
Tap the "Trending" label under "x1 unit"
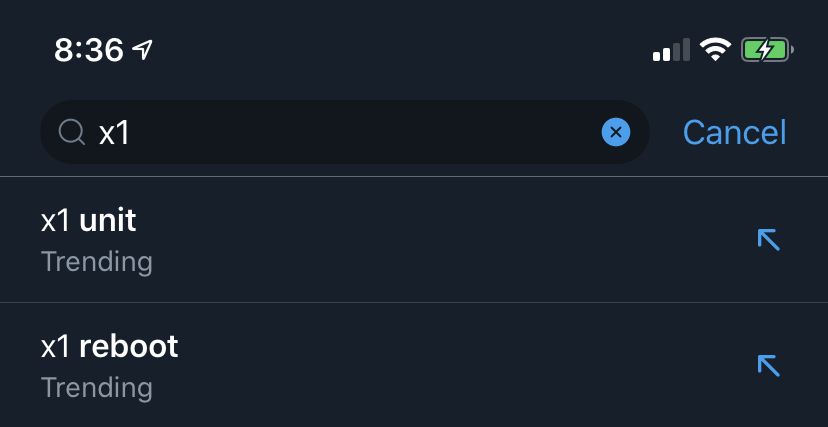point(97,262)
